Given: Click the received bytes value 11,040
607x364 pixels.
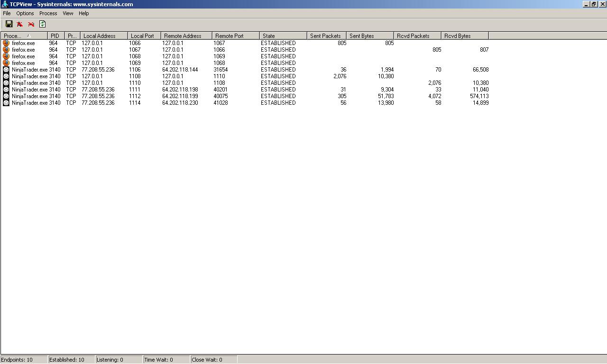Looking at the screenshot, I should click(480, 90).
